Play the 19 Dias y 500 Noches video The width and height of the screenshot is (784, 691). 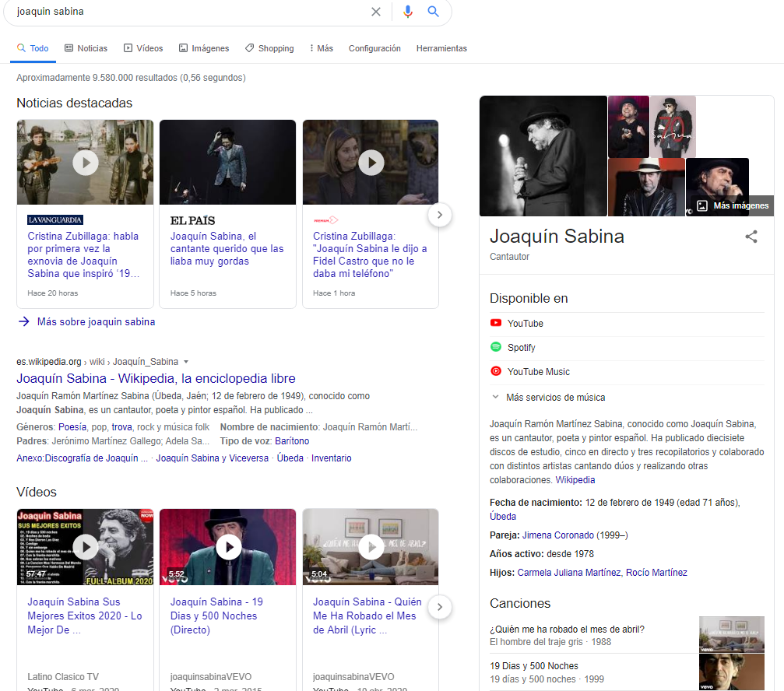coord(228,547)
